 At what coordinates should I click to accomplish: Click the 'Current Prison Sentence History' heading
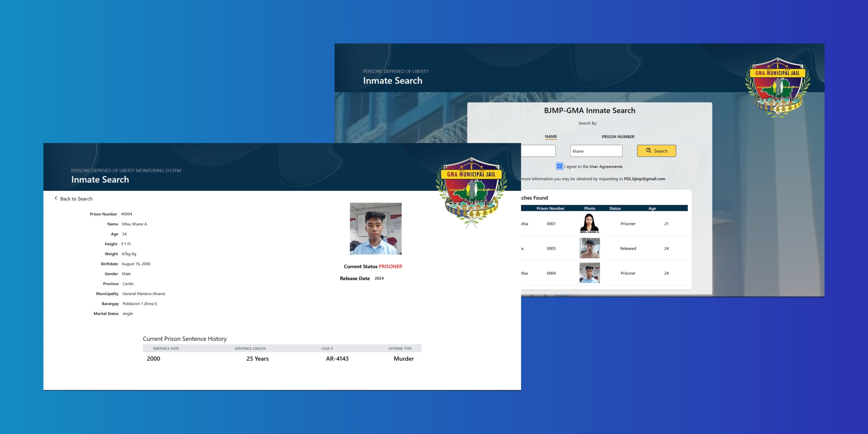185,339
